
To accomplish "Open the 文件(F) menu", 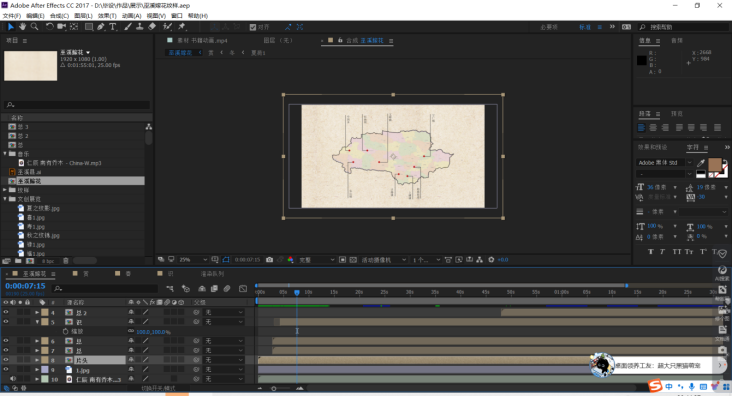I will (12, 15).
